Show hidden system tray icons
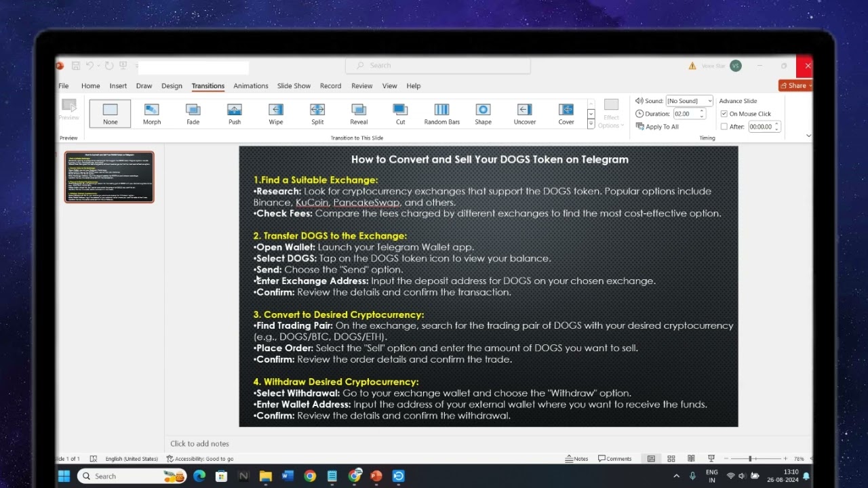The height and width of the screenshot is (488, 868). tap(676, 476)
